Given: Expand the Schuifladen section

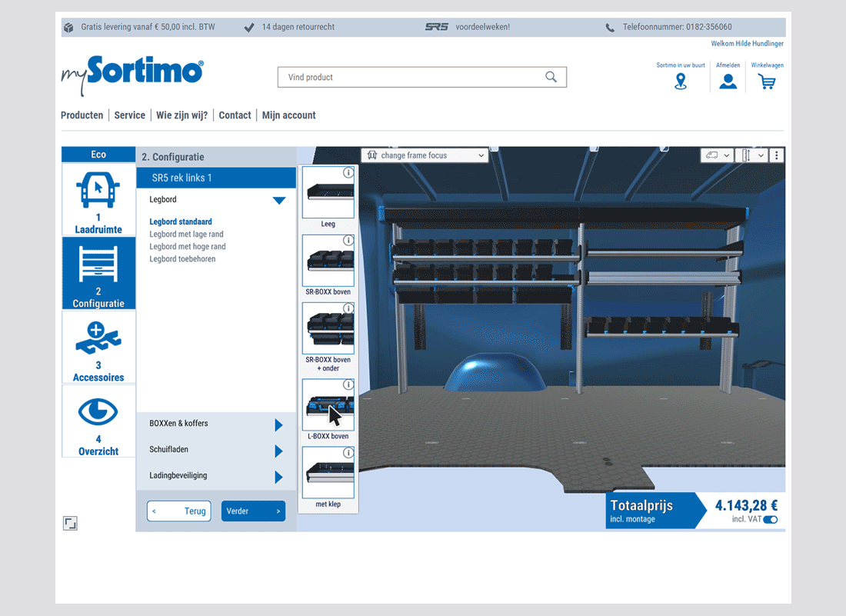Looking at the screenshot, I should [278, 451].
